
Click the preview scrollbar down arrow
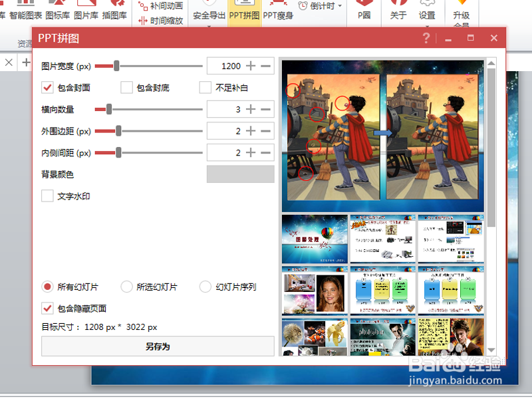[491, 350]
